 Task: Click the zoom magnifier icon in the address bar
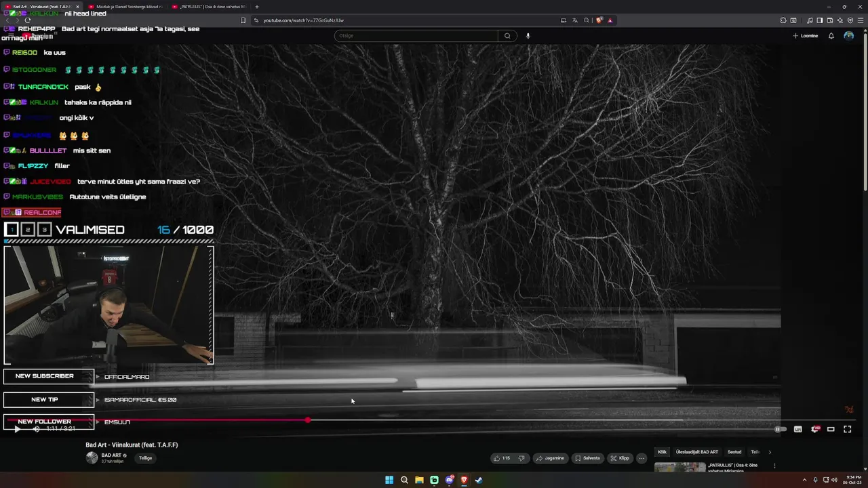(x=587, y=20)
